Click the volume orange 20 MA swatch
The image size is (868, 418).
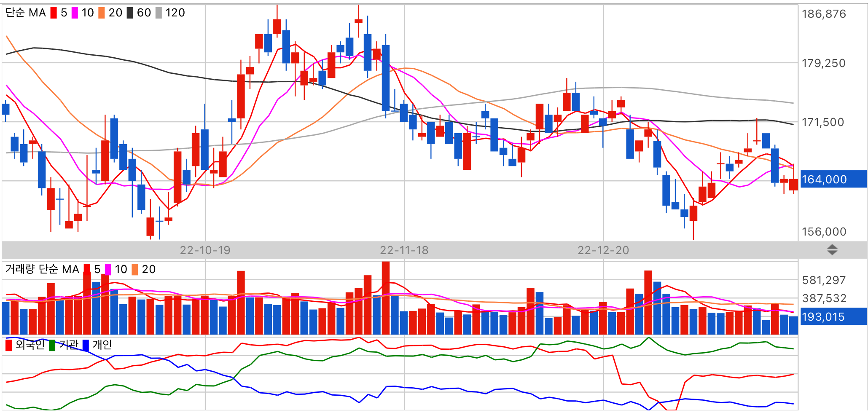[135, 269]
